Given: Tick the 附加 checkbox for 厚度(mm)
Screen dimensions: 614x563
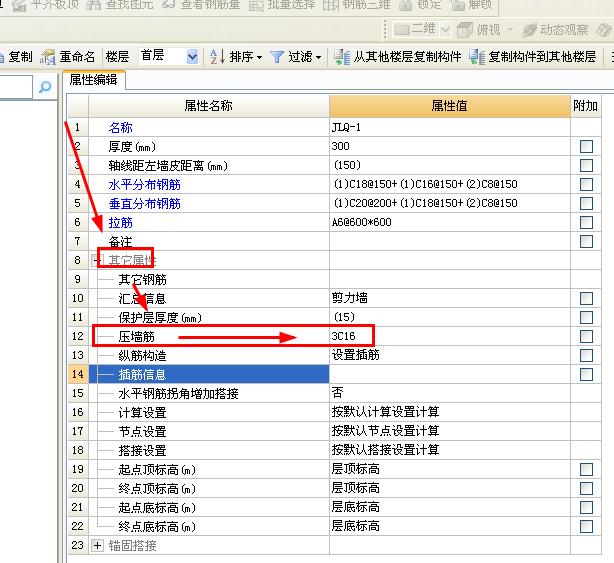Looking at the screenshot, I should 586,146.
